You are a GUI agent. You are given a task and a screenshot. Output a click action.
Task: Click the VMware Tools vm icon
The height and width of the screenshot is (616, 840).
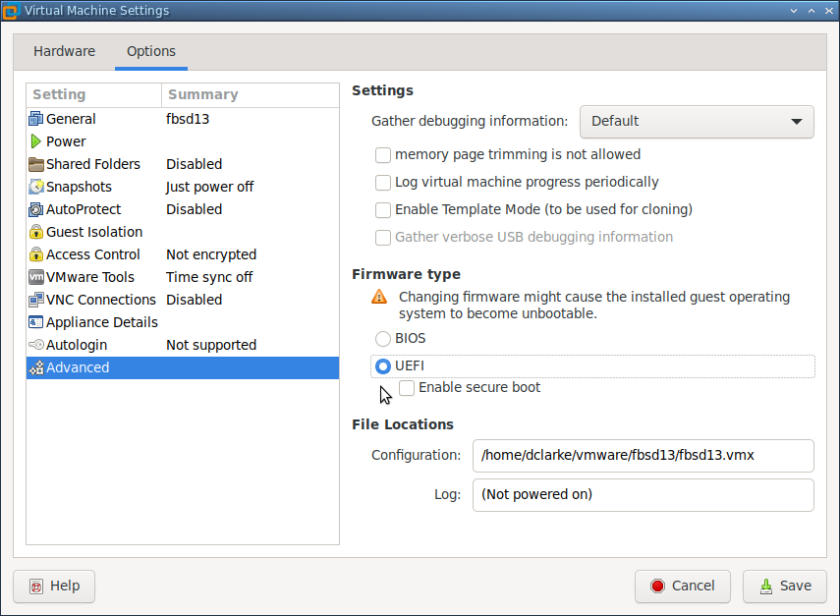coord(36,277)
